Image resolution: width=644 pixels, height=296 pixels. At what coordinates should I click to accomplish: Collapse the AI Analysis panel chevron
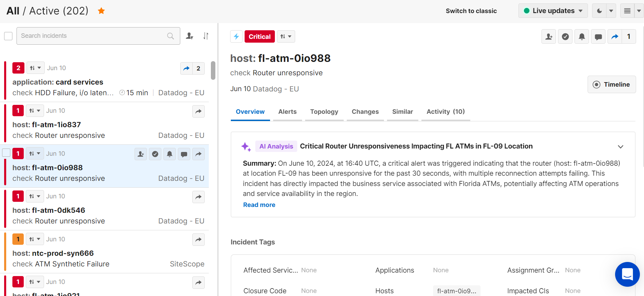620,147
